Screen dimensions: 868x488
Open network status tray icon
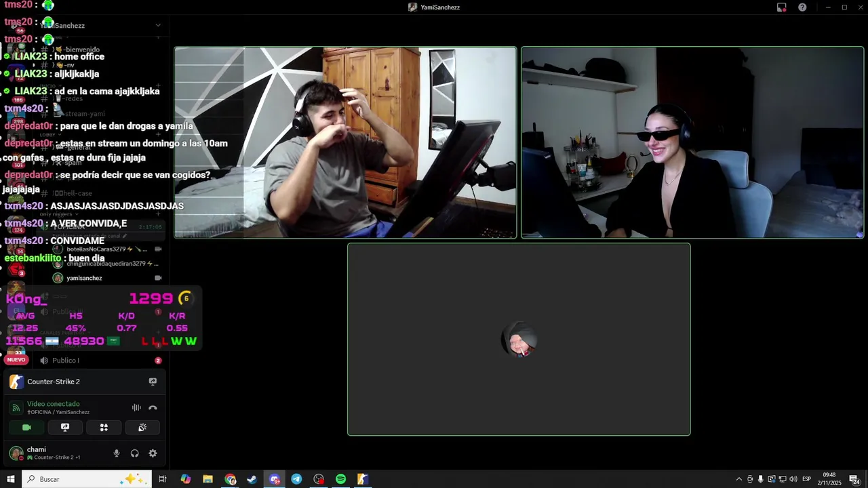point(782,479)
